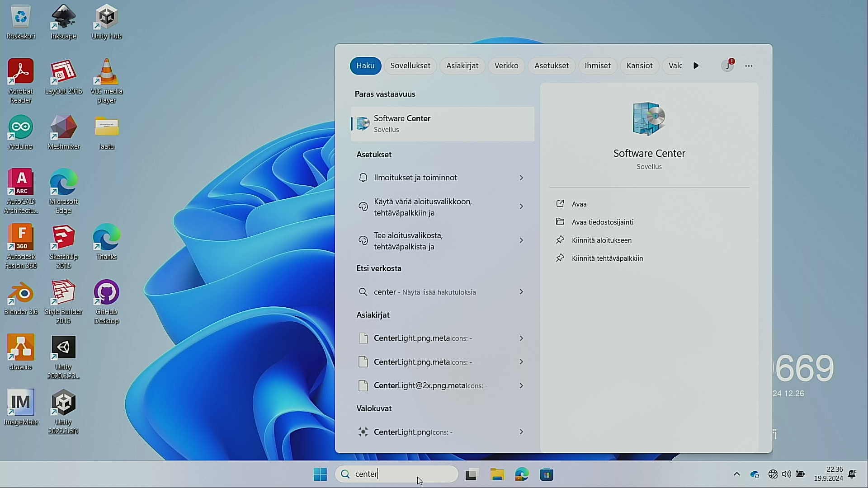Open SketchUp 2015 desktop shortcut
Viewport: 868px width, 488px height.
click(x=63, y=246)
